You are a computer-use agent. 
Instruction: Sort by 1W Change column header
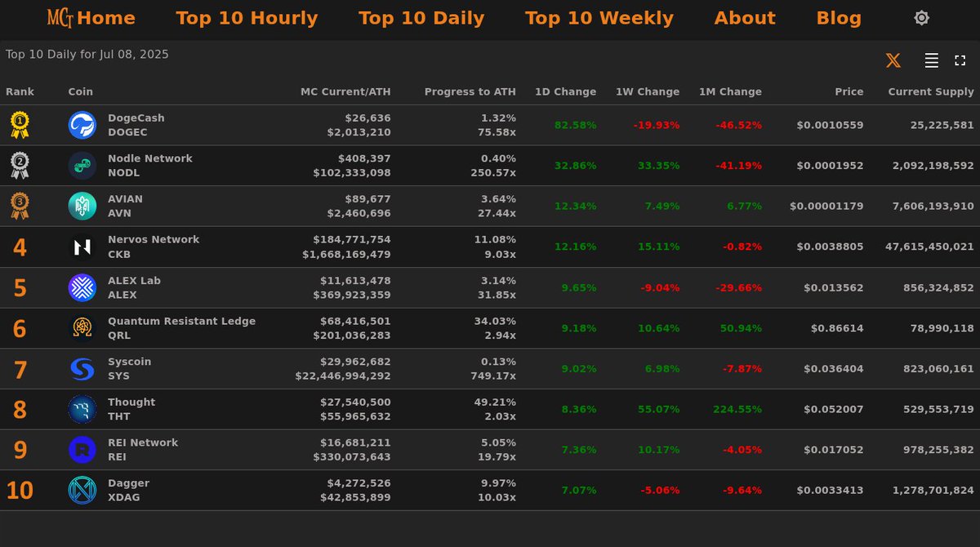point(648,92)
